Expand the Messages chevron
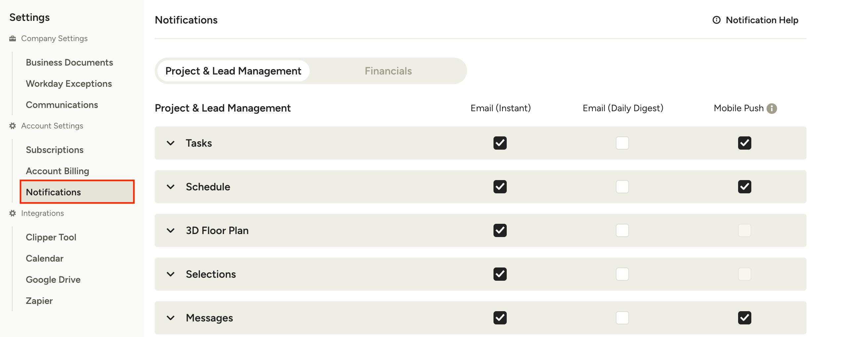 click(x=171, y=318)
